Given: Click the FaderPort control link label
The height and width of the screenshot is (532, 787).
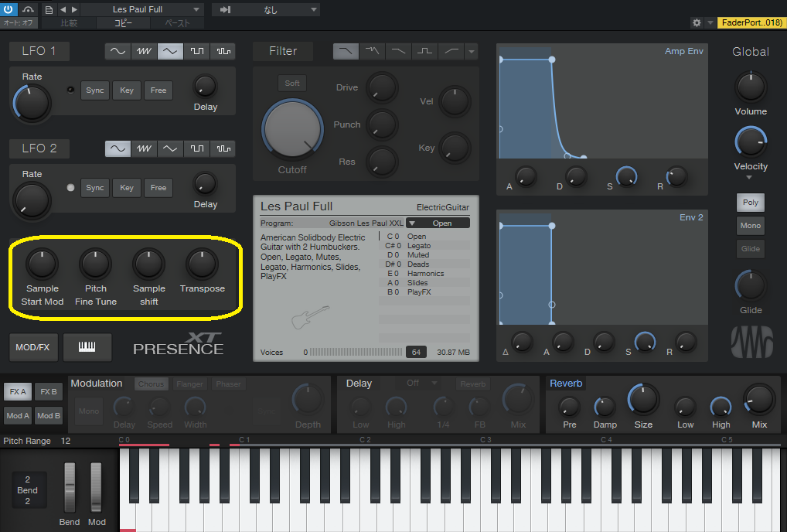Looking at the screenshot, I should (751, 22).
